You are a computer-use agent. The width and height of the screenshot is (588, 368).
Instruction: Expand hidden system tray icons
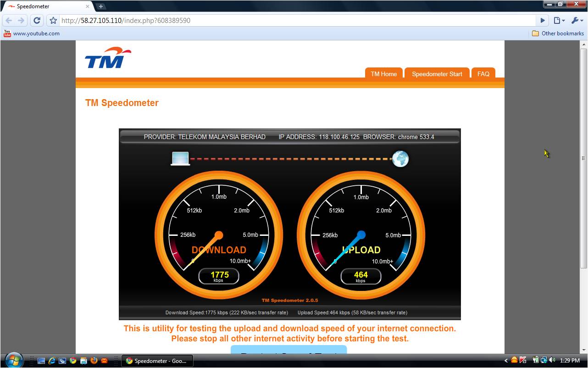pos(506,361)
